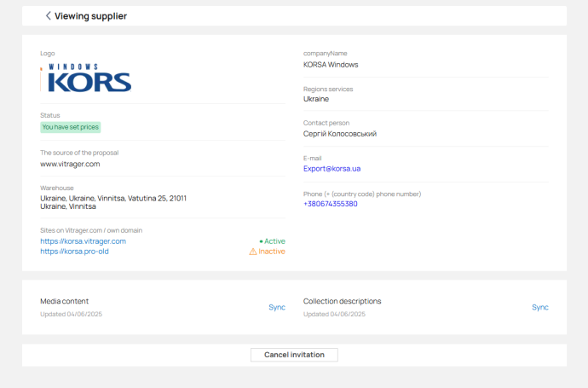The image size is (588, 388).
Task: Click the Ukraine, Vinnitsa warehouse line
Action: click(68, 206)
